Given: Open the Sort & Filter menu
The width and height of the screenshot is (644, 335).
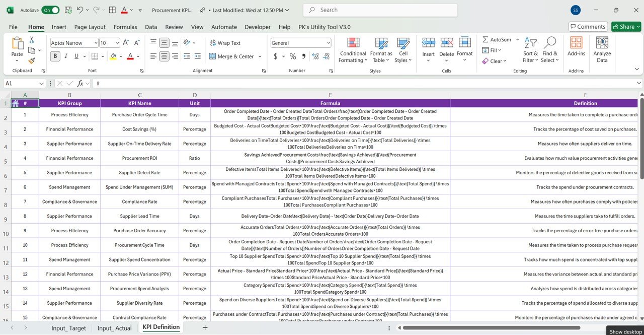Looking at the screenshot, I should (530, 49).
